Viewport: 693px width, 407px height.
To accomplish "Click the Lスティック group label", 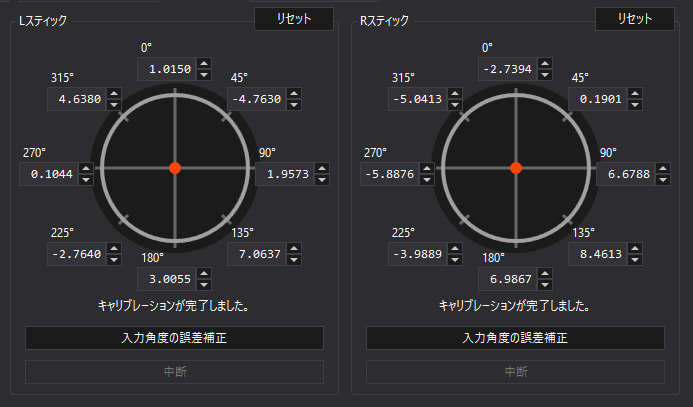I will (x=43, y=21).
